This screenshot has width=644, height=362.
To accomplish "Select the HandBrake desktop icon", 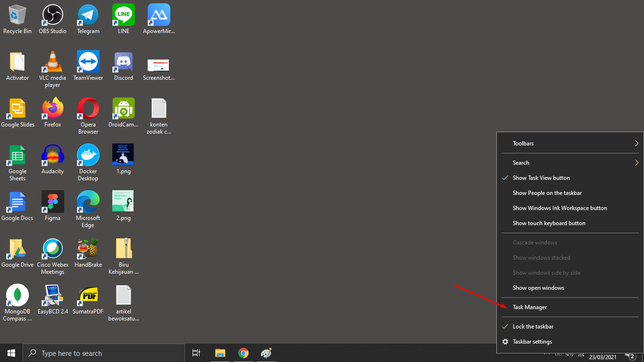I will click(x=88, y=253).
